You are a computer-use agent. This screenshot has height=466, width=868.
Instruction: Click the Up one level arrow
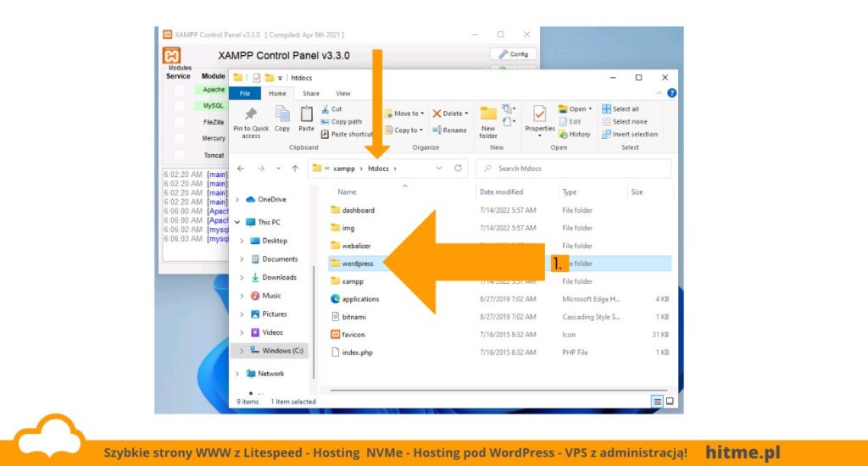point(295,169)
